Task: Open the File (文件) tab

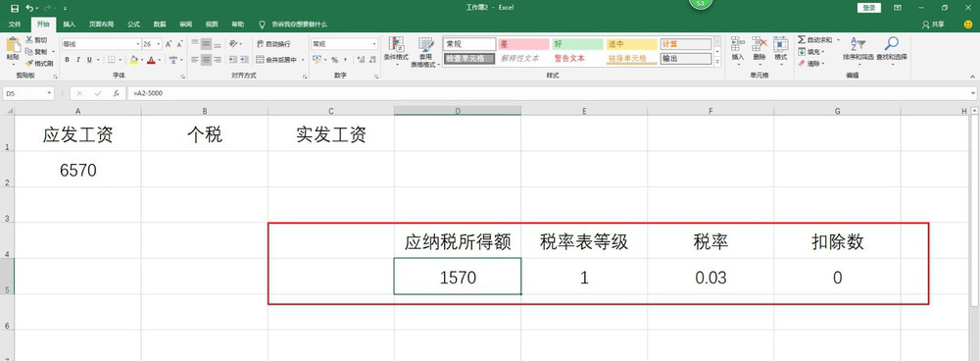Action: 15,25
